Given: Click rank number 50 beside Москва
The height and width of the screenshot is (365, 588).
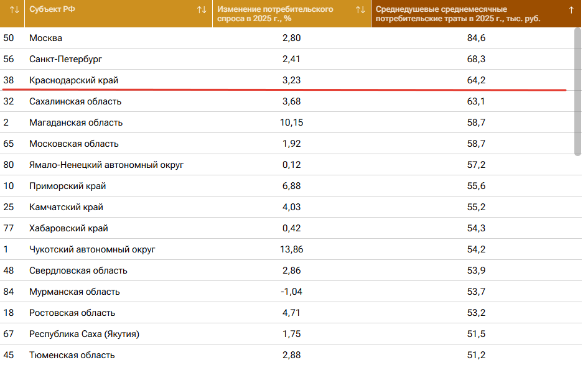Looking at the screenshot, I should coord(9,38).
